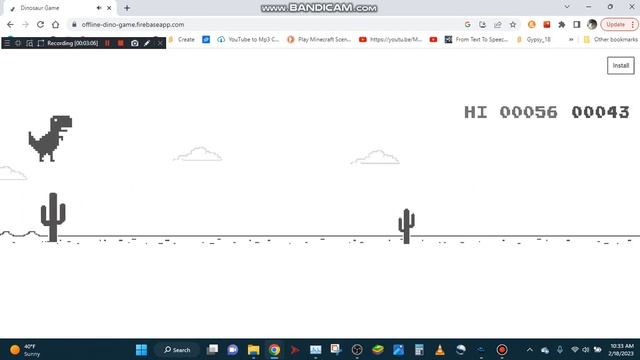This screenshot has width=640, height=360.
Task: Close the Bandicam recording bar
Action: coord(160,43)
